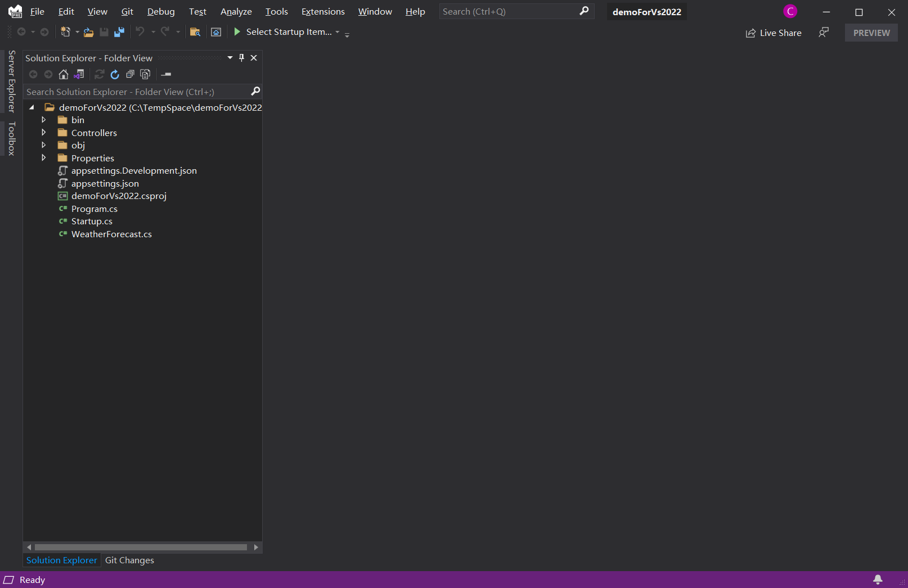This screenshot has width=908, height=588.
Task: Click the horizontal scrollbar right arrow
Action: (x=256, y=547)
